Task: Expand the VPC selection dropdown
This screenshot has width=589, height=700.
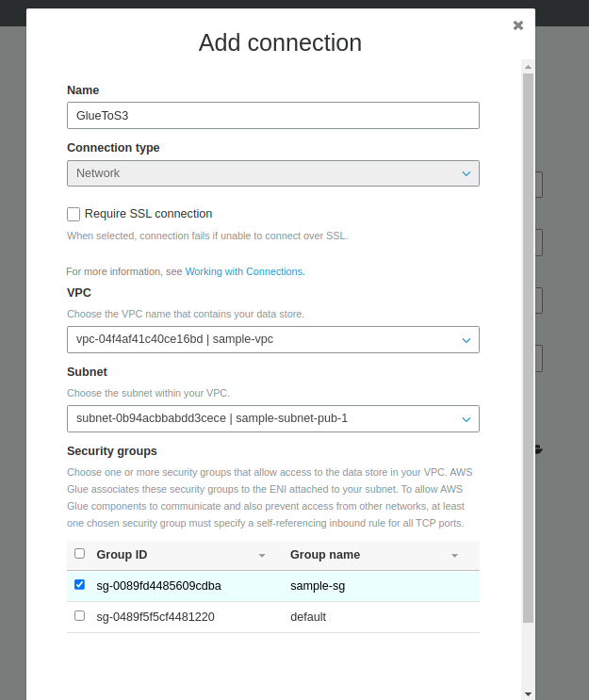Action: pyautogui.click(x=273, y=339)
